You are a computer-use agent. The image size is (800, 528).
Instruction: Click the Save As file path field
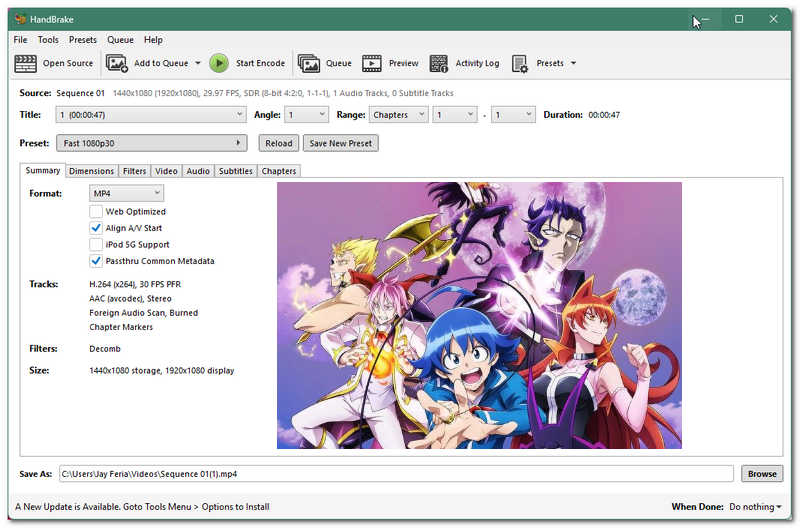click(396, 474)
